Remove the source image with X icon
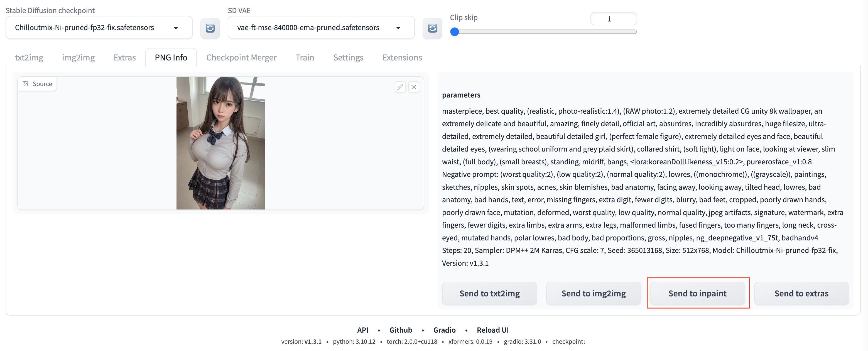This screenshot has height=351, width=868. pyautogui.click(x=413, y=87)
